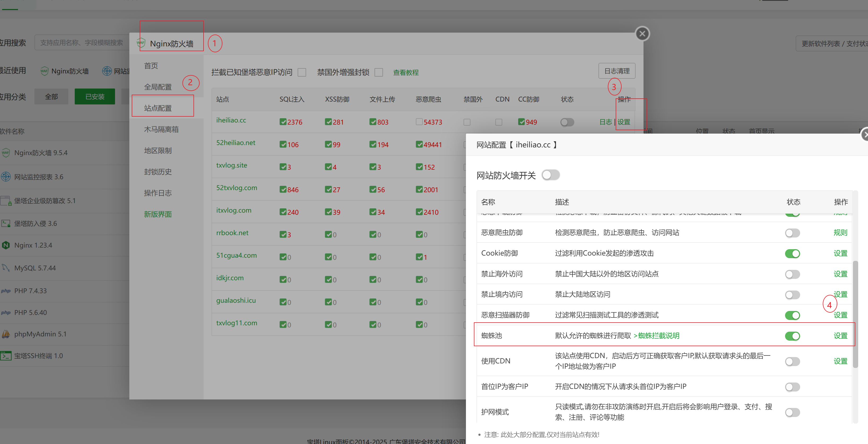Screen dimensions: 868x444
Task: Turn off the 蜘蛛池 status switch
Action: coord(792,336)
